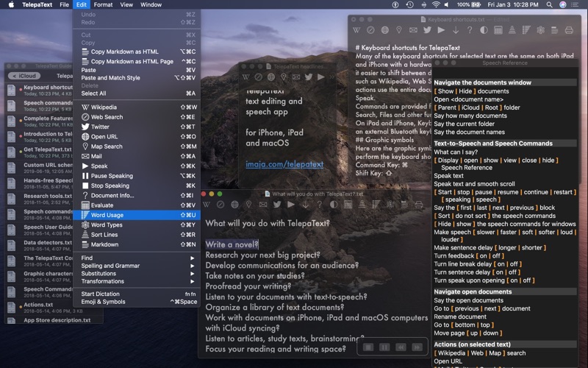588x368 pixels.
Task: Choose Evaluate in Edit menu
Action: [137, 205]
